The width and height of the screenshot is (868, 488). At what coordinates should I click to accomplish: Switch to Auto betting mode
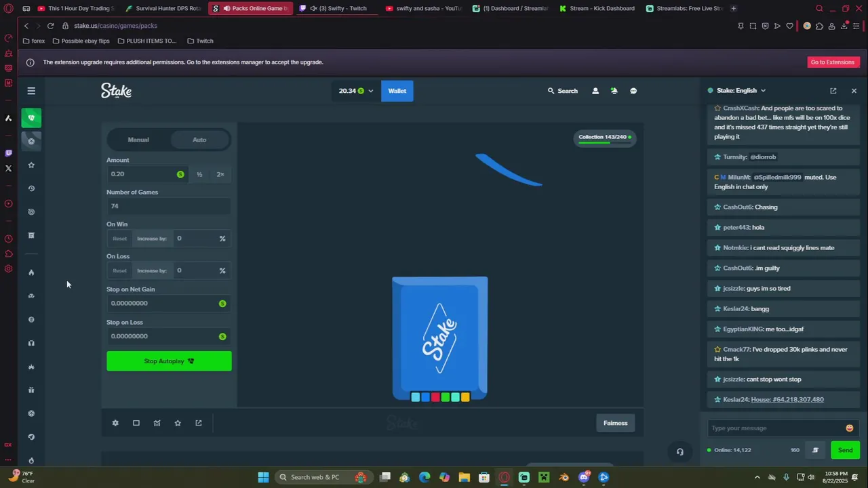199,140
